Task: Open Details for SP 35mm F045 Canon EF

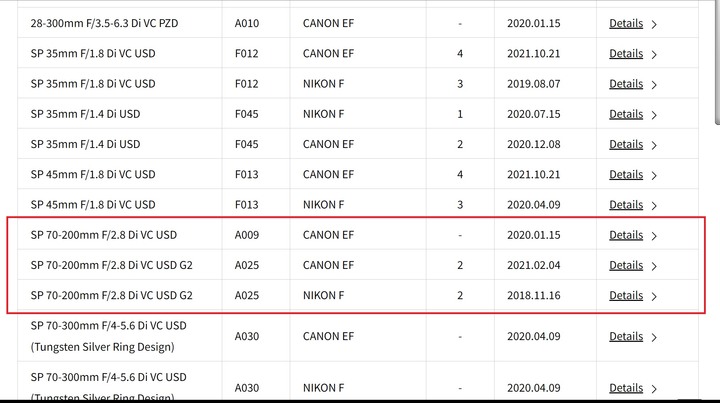Action: coord(626,145)
